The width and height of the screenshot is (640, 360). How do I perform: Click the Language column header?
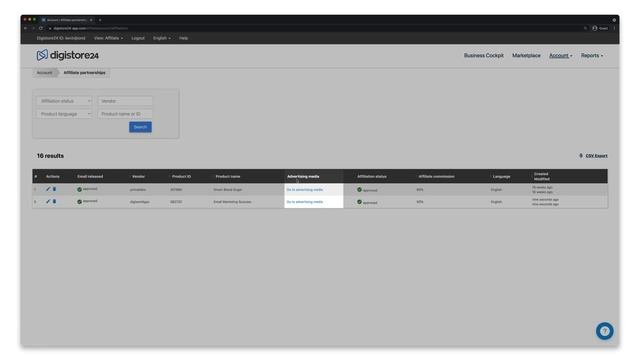tap(501, 176)
